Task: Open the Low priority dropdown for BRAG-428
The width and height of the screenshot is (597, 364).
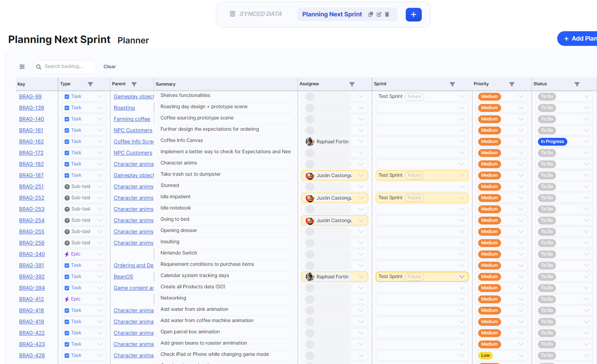Action: pyautogui.click(x=521, y=355)
